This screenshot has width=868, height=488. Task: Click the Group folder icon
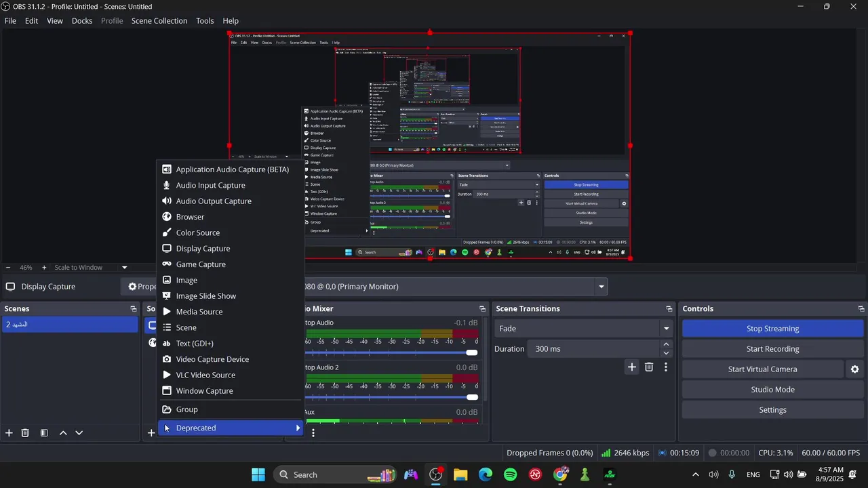(x=167, y=409)
